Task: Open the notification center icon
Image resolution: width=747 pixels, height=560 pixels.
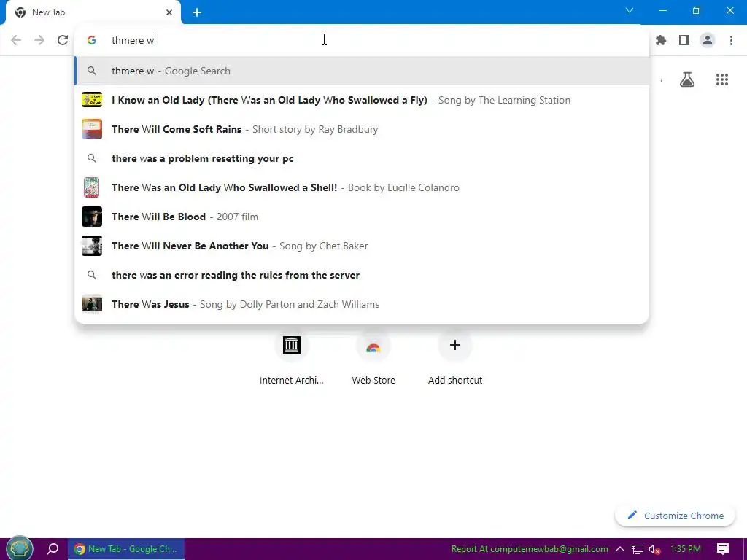Action: pos(723,549)
